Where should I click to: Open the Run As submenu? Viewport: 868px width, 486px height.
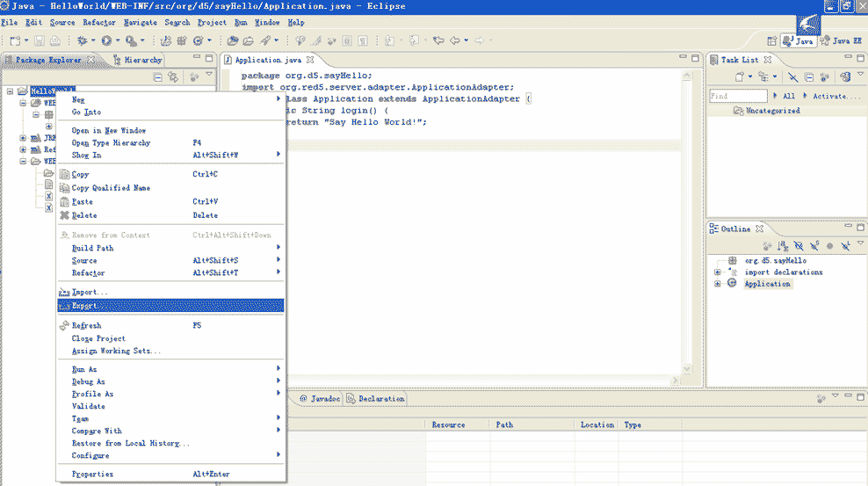click(171, 369)
